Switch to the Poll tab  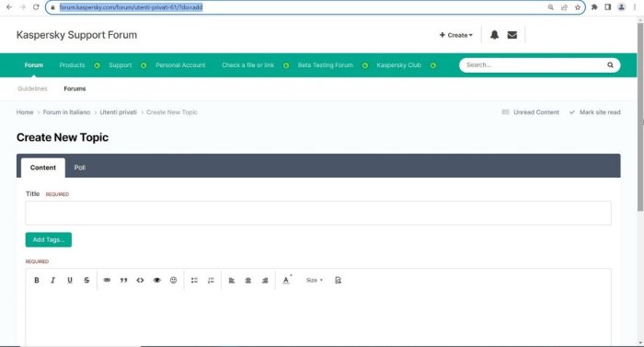(80, 168)
